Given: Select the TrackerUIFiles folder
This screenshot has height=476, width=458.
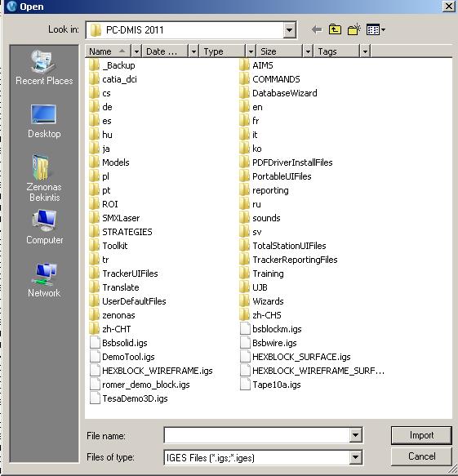Looking at the screenshot, I should click(x=124, y=274).
